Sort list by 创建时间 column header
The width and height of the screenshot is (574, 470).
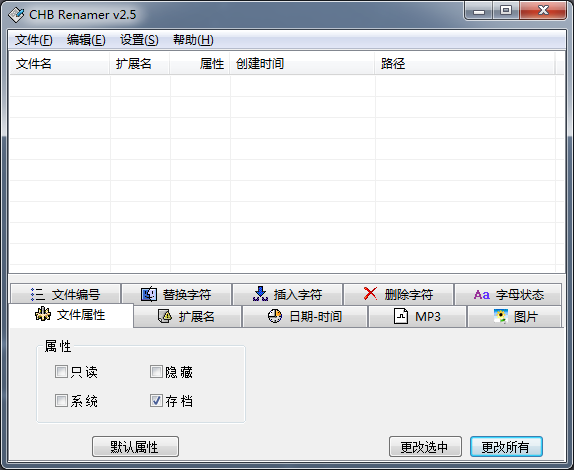click(x=302, y=64)
